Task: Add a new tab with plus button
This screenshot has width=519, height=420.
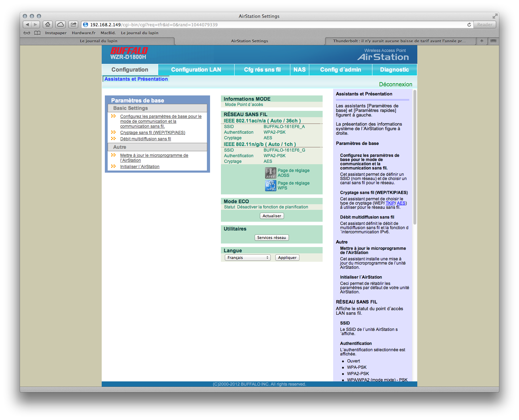Action: click(x=481, y=41)
